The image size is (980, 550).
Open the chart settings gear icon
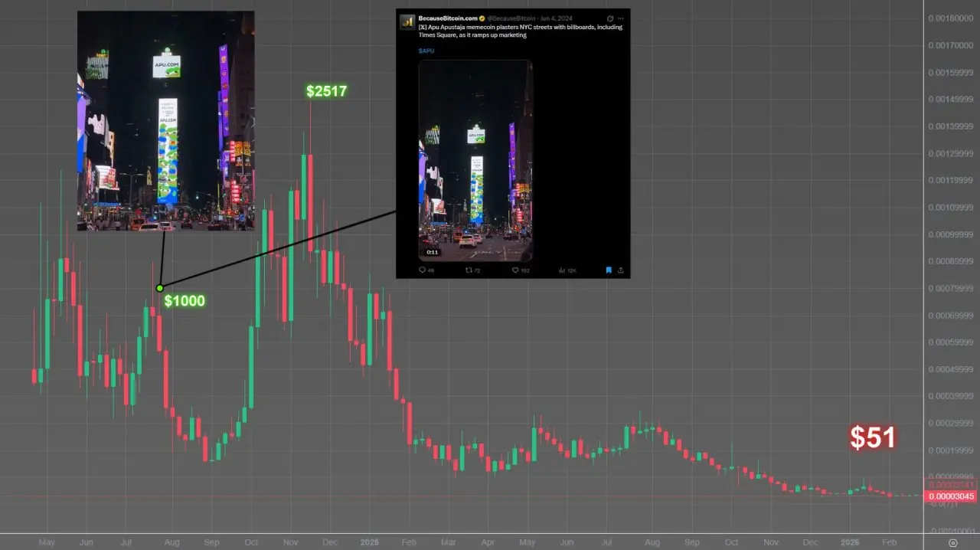(x=952, y=542)
